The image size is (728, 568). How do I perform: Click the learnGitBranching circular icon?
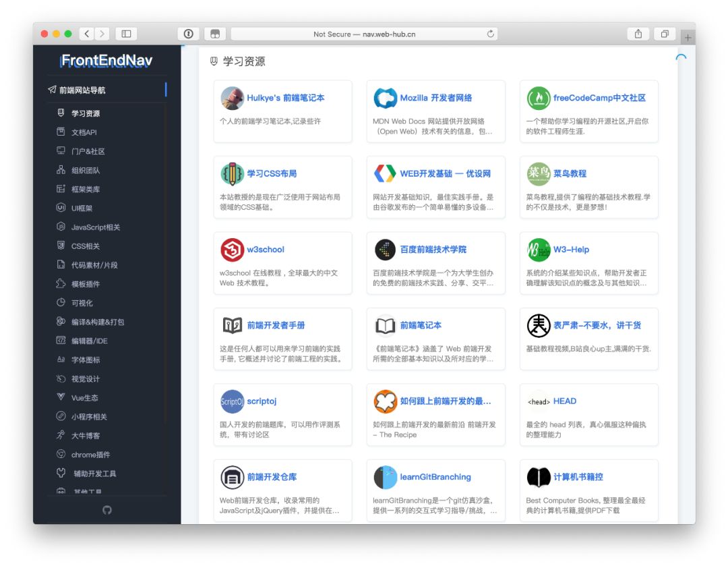pos(386,478)
